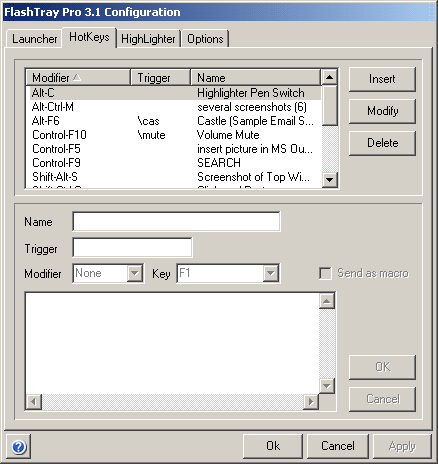Click the Modify button
Screen dimensions: 438x464
(x=382, y=111)
